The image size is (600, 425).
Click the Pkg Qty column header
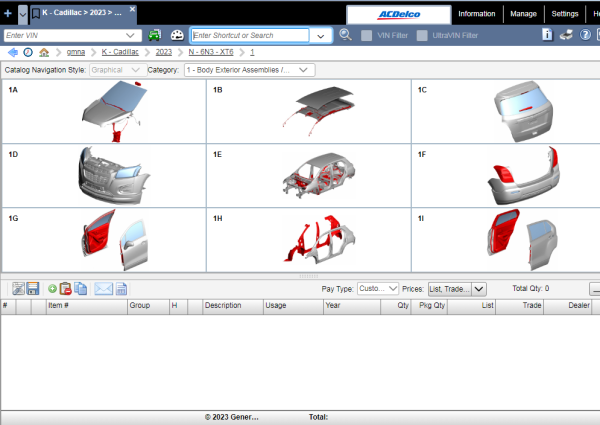coord(429,306)
